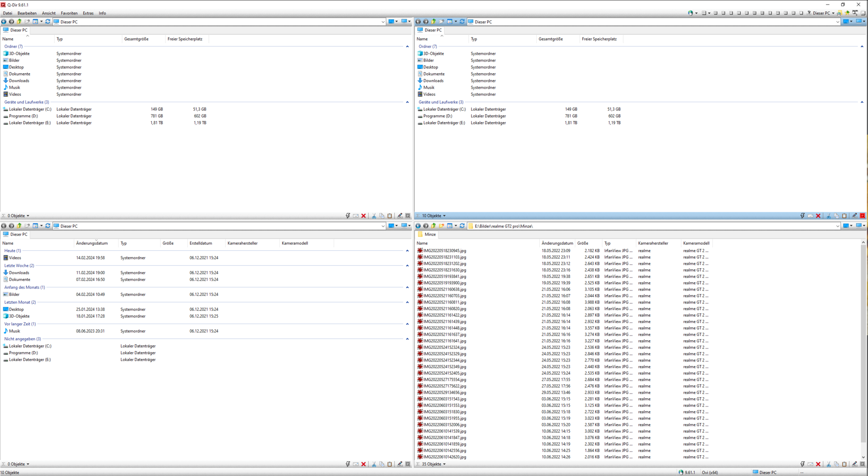Click the globe icon in the top-right toolbar
This screenshot has width=868, height=476.
pos(690,13)
